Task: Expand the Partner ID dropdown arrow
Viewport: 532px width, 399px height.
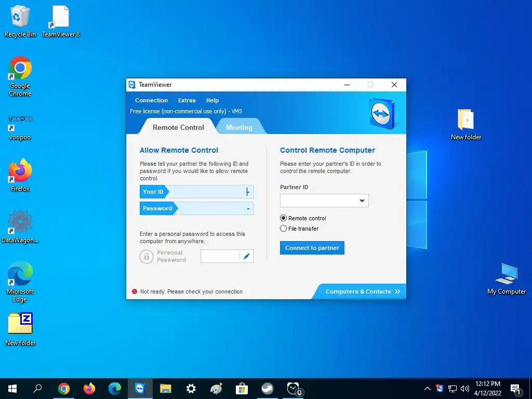Action: coord(362,201)
